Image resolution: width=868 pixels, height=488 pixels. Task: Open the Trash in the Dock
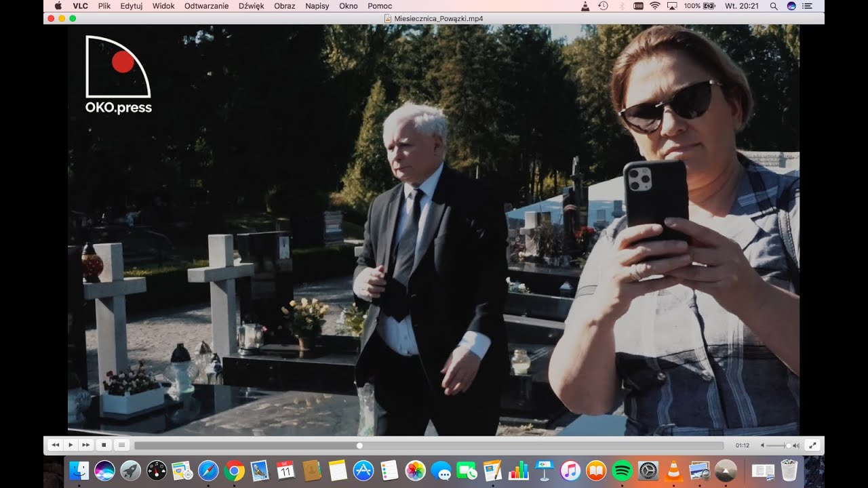(x=789, y=470)
